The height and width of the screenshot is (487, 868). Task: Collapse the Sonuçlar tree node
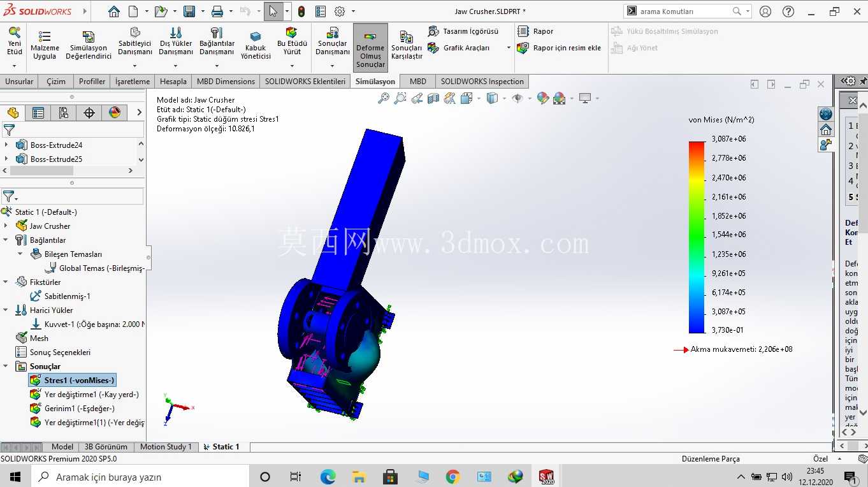(6, 366)
